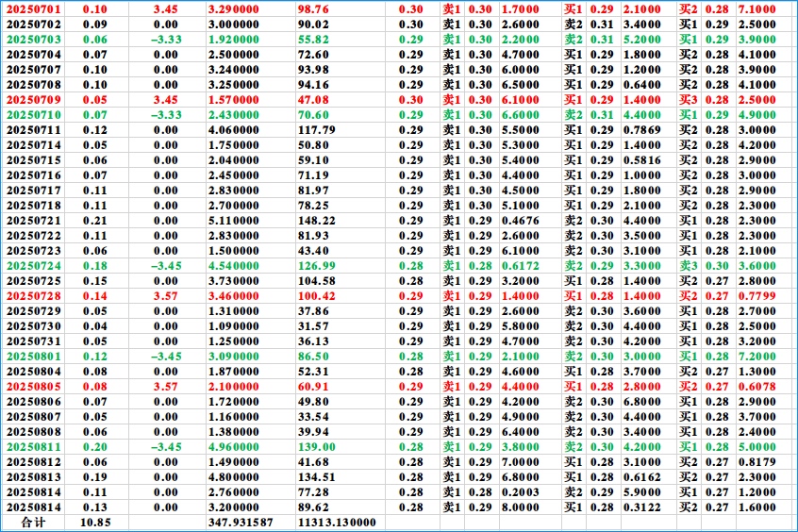Click the green value 70.60
798x532 pixels.
(313, 115)
